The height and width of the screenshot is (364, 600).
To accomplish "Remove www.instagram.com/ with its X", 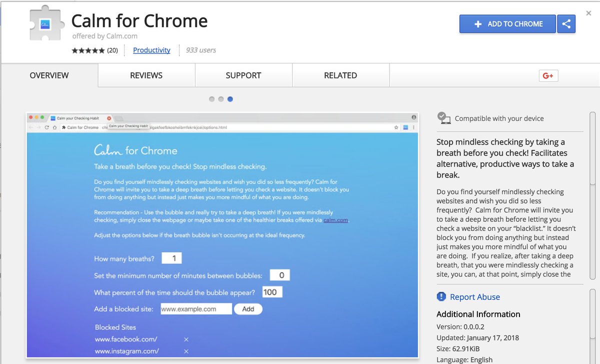I will (186, 351).
